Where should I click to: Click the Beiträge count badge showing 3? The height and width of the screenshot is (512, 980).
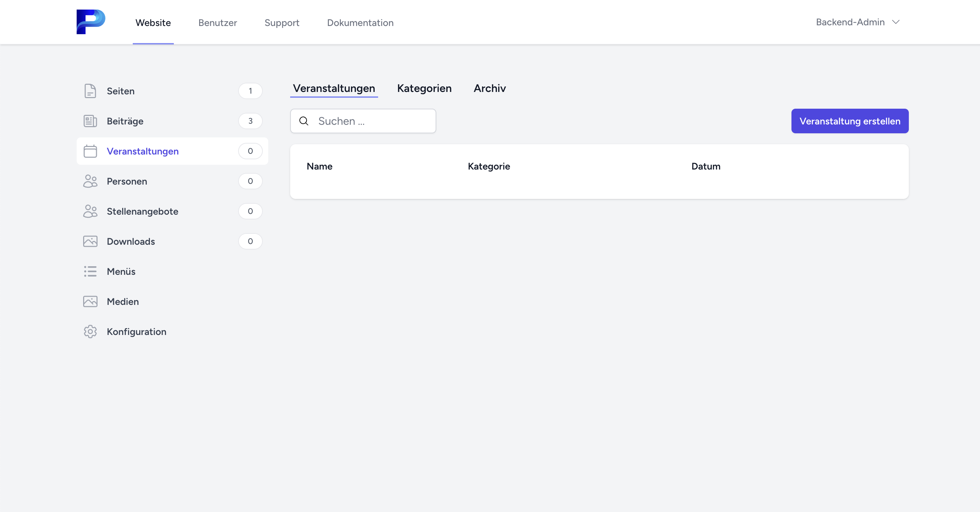click(x=250, y=121)
